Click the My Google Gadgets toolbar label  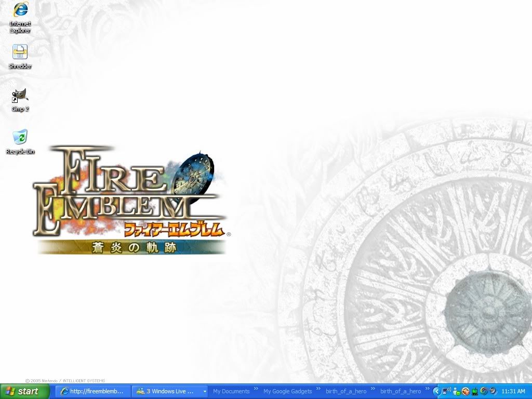click(287, 391)
